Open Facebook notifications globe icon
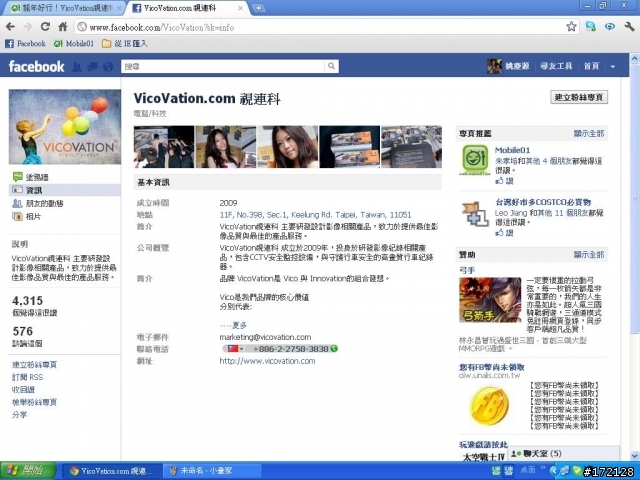This screenshot has height=480, width=640. (x=108, y=67)
